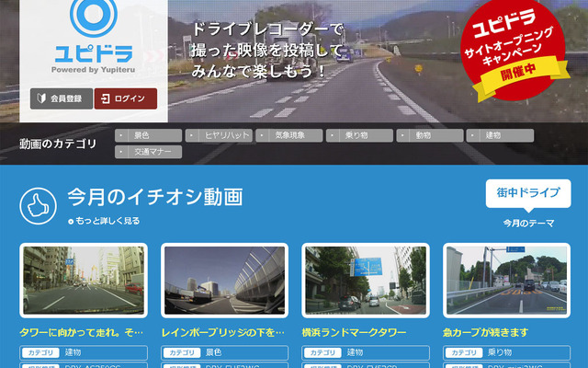Screen dimensions: 588x368
Task: Open the 横浜ランドマークタワー video thumbnail
Action: tap(366, 280)
